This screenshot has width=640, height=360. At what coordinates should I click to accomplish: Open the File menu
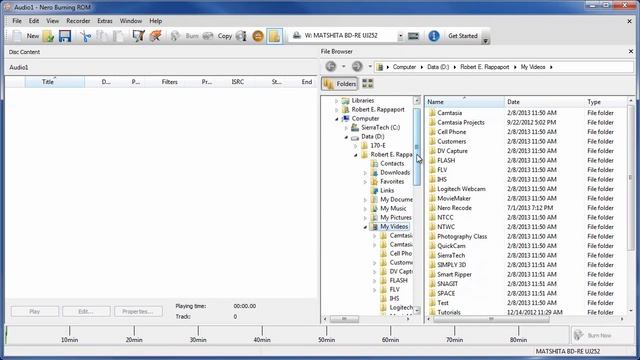[17, 21]
